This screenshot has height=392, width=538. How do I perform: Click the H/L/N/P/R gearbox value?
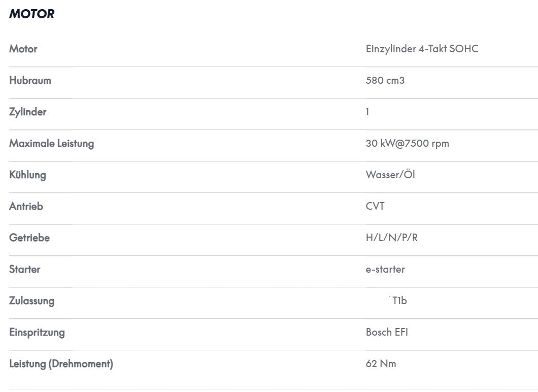tap(391, 238)
